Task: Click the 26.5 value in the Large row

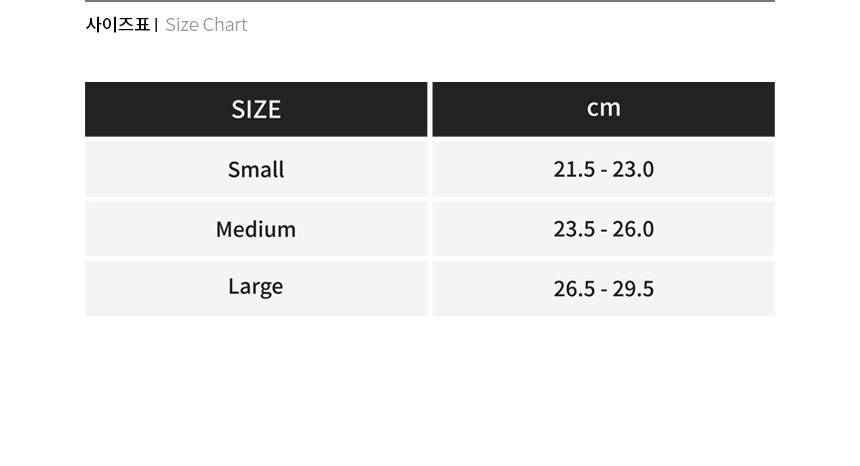Action: tap(574, 289)
